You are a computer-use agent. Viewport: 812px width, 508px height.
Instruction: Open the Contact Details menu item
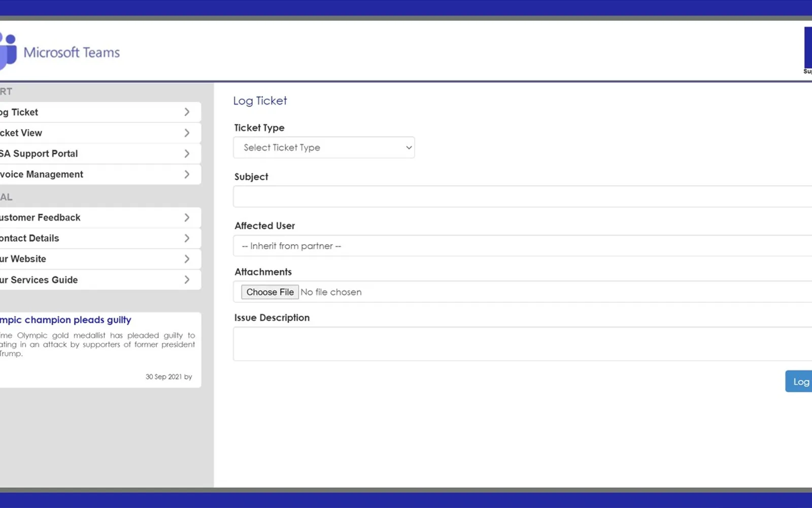click(100, 238)
